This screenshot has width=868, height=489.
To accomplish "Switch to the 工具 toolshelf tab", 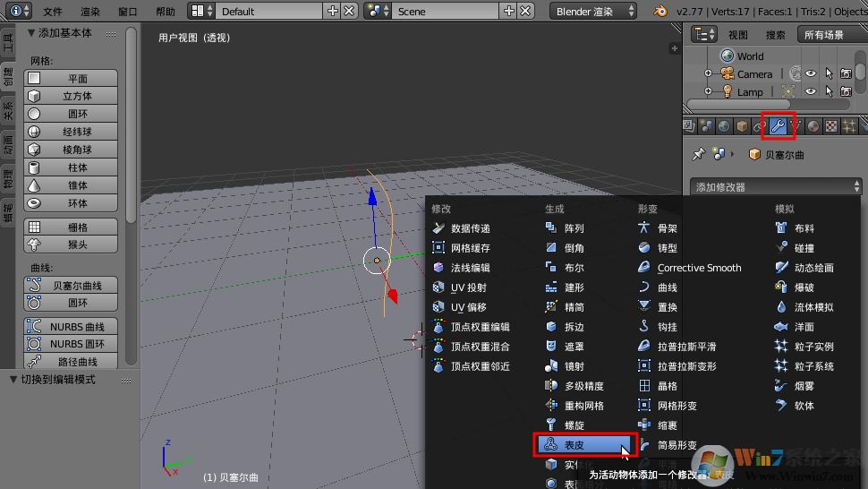I will pyautogui.click(x=8, y=42).
